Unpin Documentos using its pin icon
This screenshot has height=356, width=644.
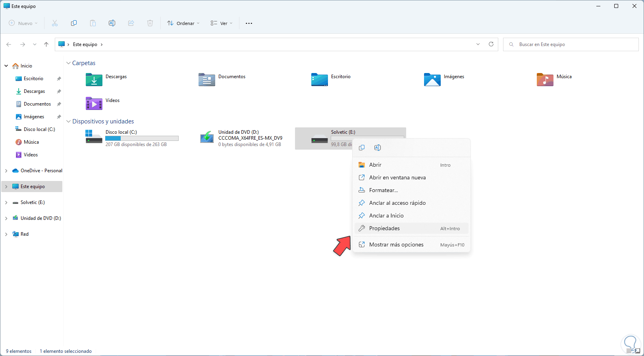point(59,104)
